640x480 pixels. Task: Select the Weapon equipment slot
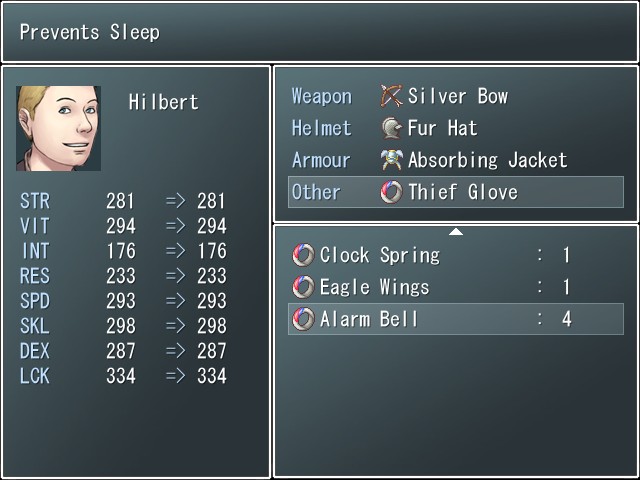(x=456, y=96)
